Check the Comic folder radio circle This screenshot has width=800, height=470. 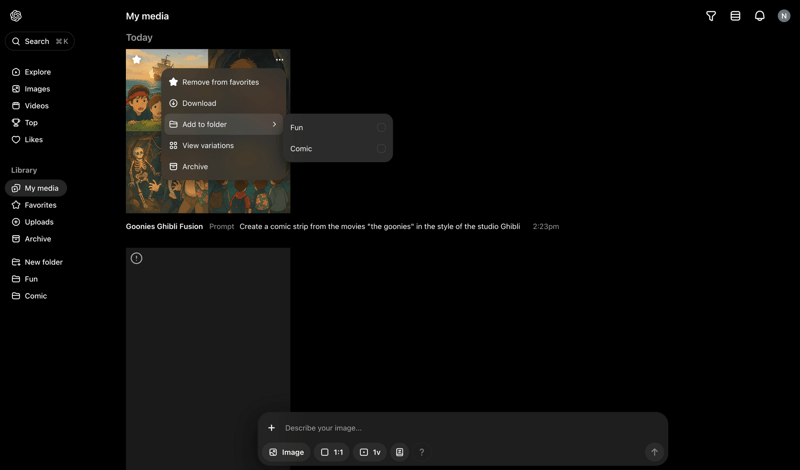(381, 149)
